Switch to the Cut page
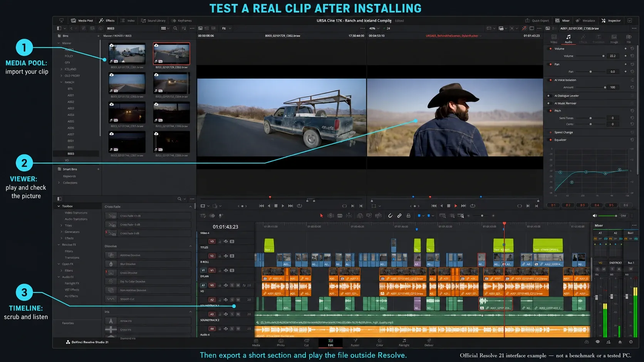Image resolution: width=644 pixels, height=362 pixels. pyautogui.click(x=306, y=342)
